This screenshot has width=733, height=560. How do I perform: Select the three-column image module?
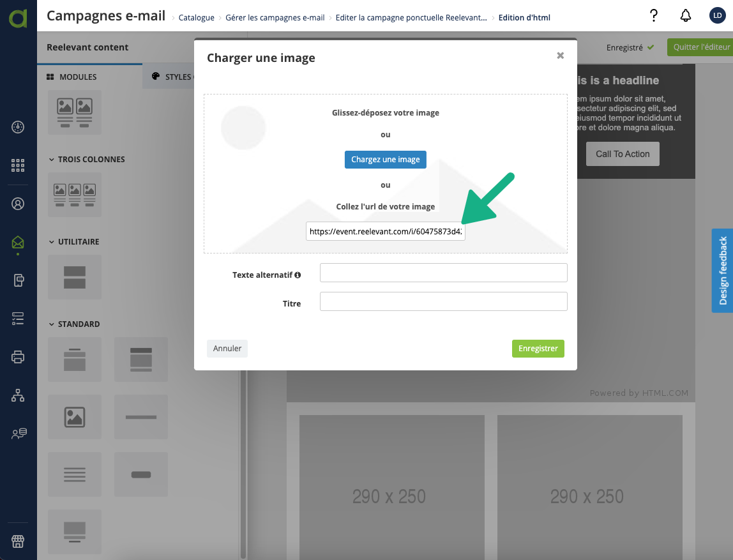pos(75,195)
